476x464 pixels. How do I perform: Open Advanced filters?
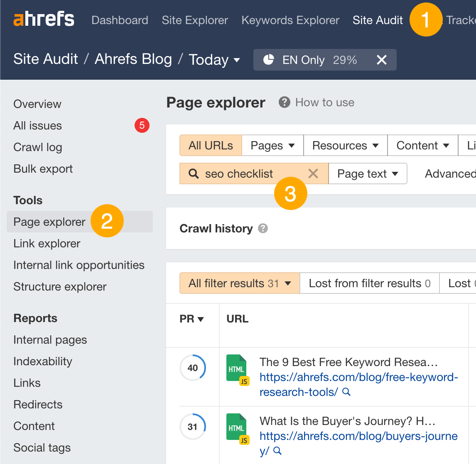point(450,173)
